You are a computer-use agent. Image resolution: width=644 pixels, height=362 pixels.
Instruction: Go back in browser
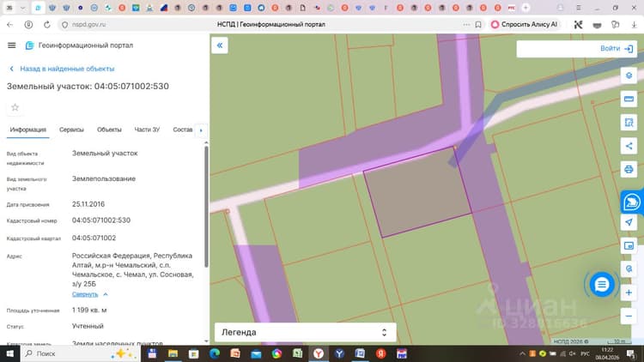click(9, 25)
